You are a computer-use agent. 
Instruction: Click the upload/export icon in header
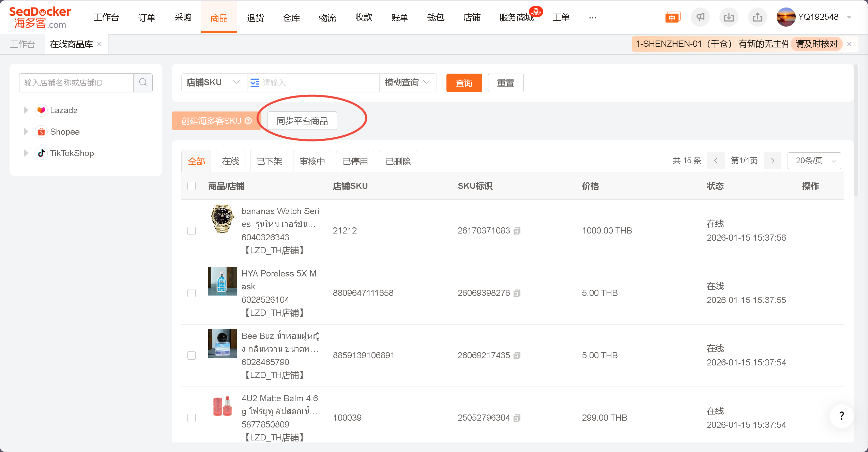(x=757, y=17)
